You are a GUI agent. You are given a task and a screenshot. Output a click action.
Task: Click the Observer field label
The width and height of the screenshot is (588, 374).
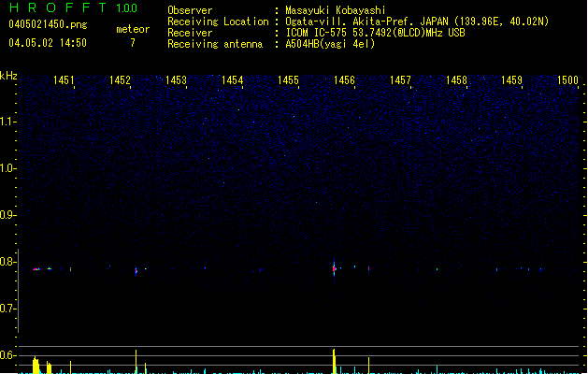tap(190, 10)
